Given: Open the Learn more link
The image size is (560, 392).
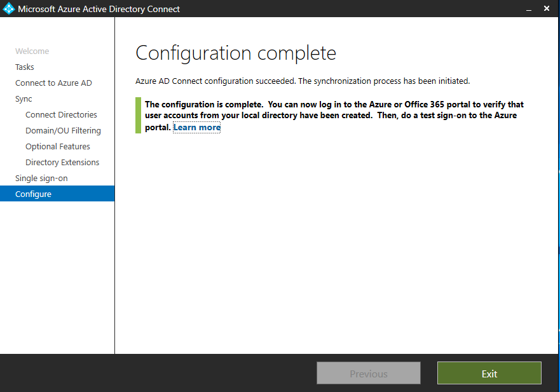Looking at the screenshot, I should click(x=197, y=128).
